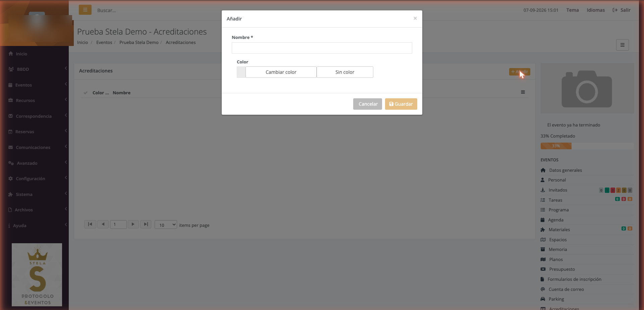Viewport: 644px width, 310px height.
Task: Click the Eventos breadcrumb link
Action: coord(104,42)
